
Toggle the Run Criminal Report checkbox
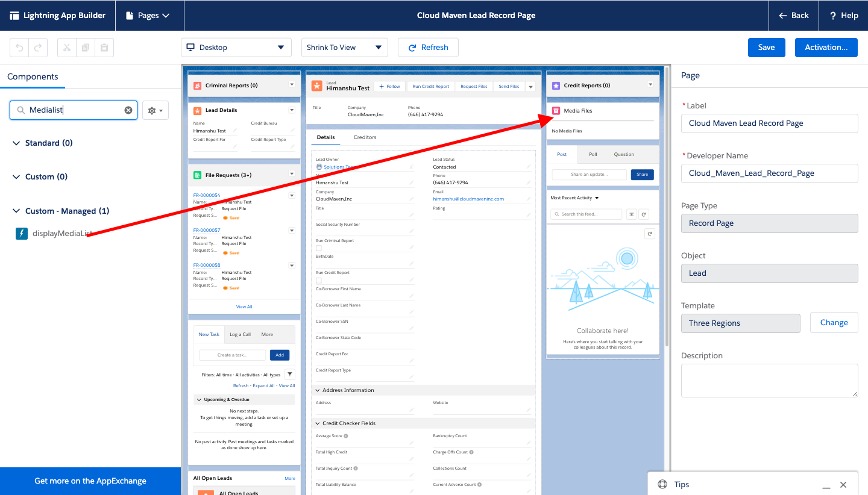(x=319, y=248)
